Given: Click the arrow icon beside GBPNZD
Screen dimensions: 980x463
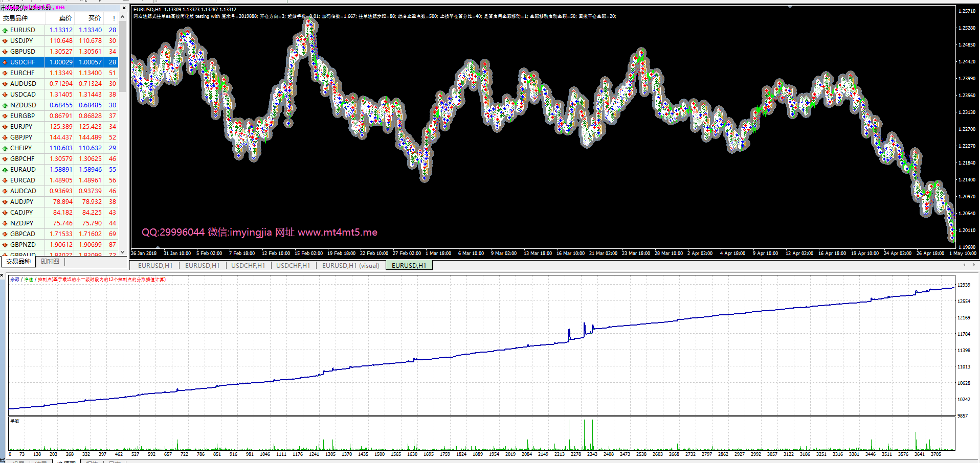Looking at the screenshot, I should point(5,245).
